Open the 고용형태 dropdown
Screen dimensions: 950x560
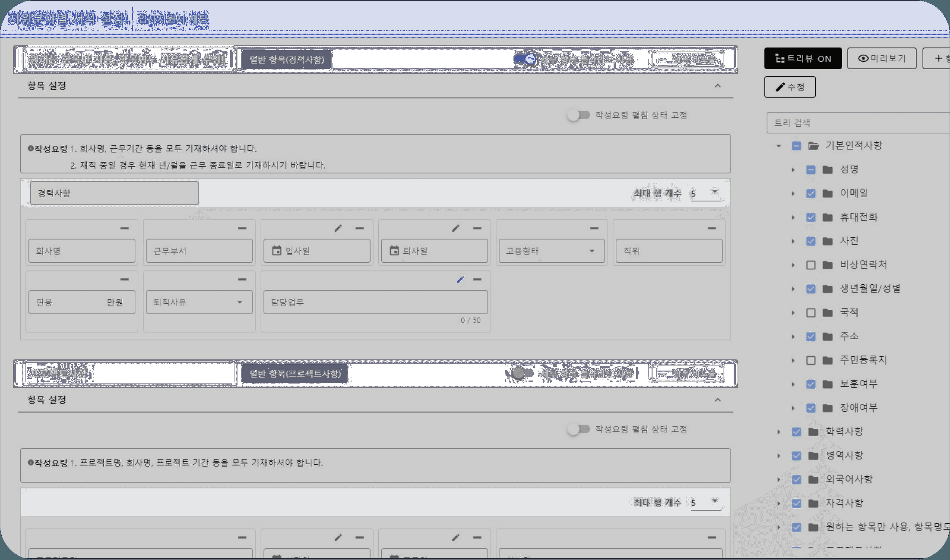tap(551, 251)
